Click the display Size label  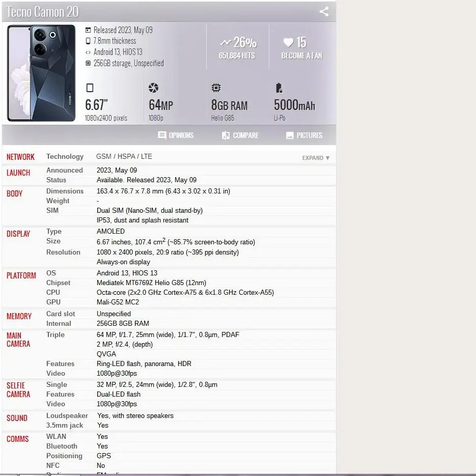53,241
